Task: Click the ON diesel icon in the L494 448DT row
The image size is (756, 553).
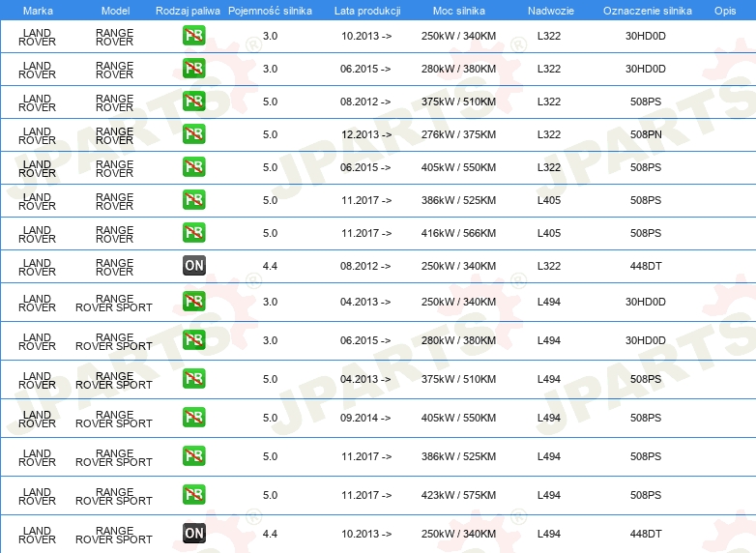Action: [193, 534]
